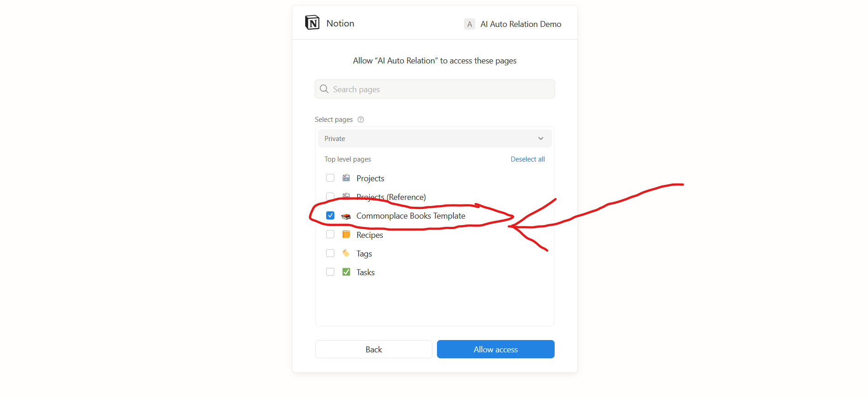Screen dimensions: 868x398
Task: Check the Tags checkbox
Action: [330, 253]
